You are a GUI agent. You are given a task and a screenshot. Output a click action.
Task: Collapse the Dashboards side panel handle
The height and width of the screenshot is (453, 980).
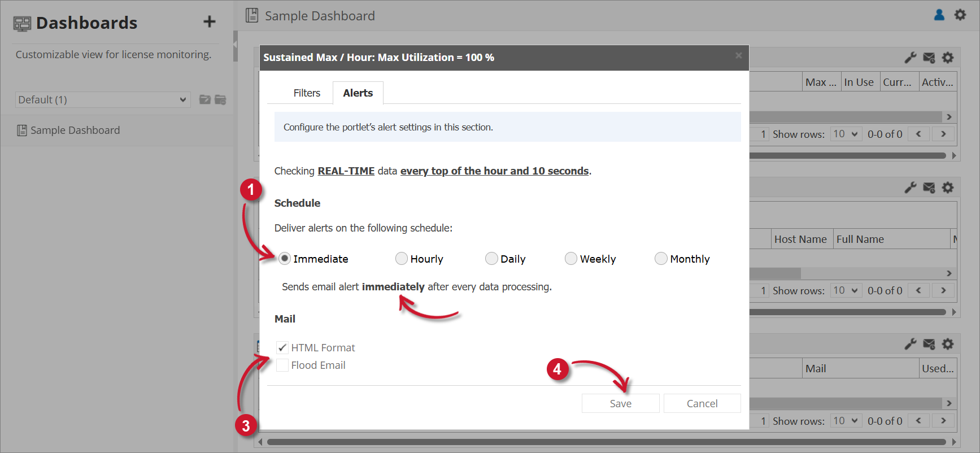236,45
